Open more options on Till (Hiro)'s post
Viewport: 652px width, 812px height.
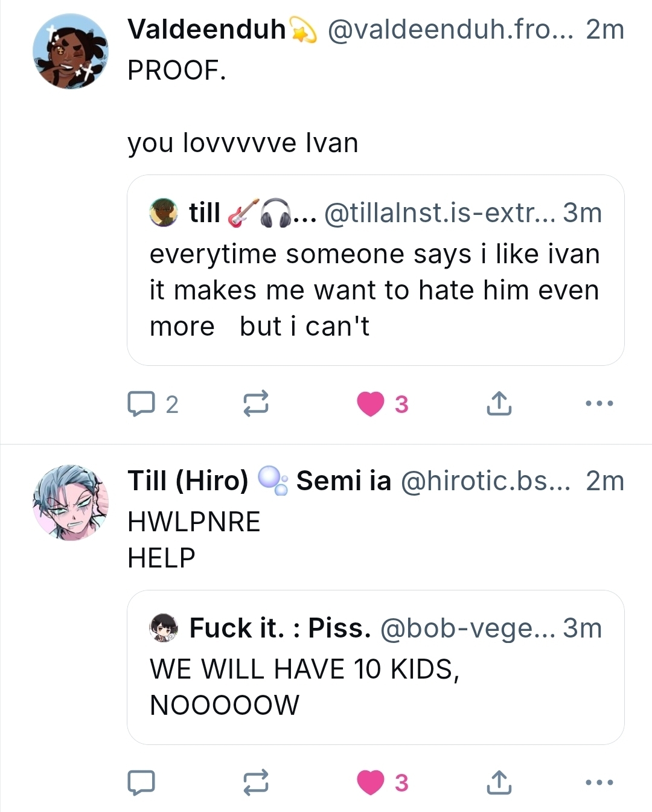pyautogui.click(x=599, y=782)
